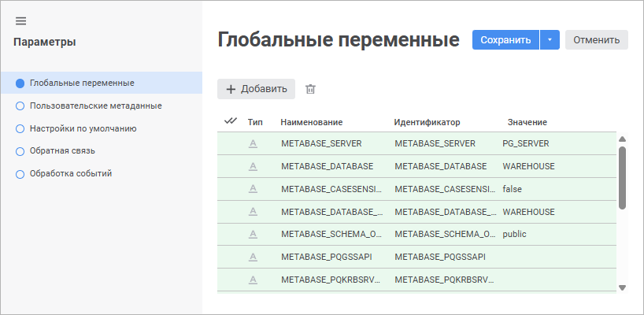This screenshot has width=644, height=315.
Task: Click the Сохранить button
Action: coord(505,40)
